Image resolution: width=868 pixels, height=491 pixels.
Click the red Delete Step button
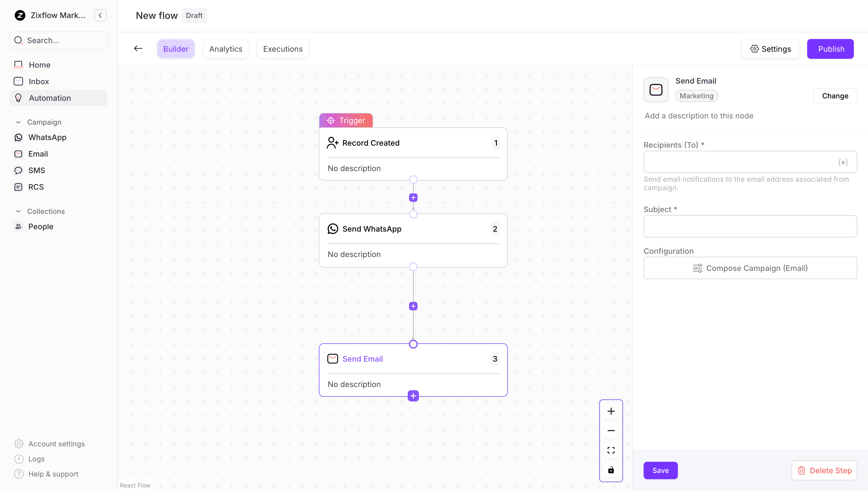[824, 470]
